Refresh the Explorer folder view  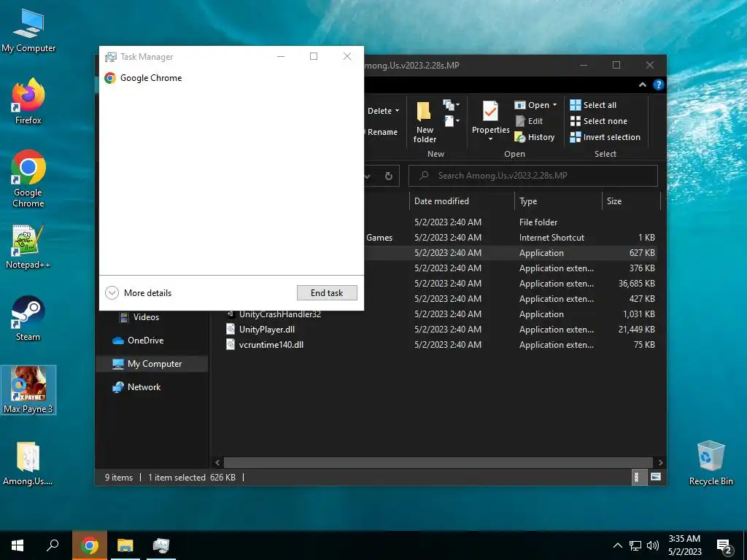point(389,176)
